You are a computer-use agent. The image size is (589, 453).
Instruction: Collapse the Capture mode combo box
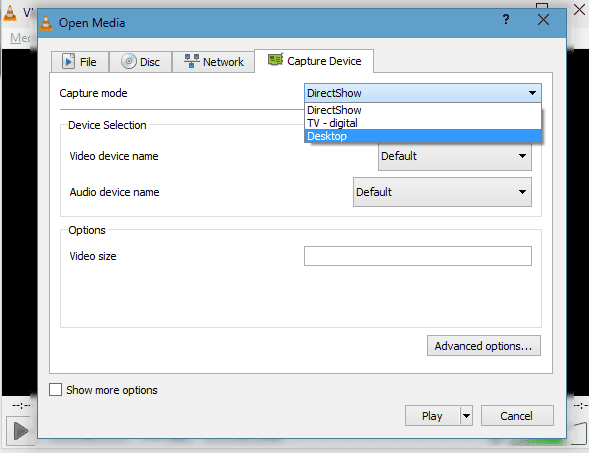tap(423, 93)
